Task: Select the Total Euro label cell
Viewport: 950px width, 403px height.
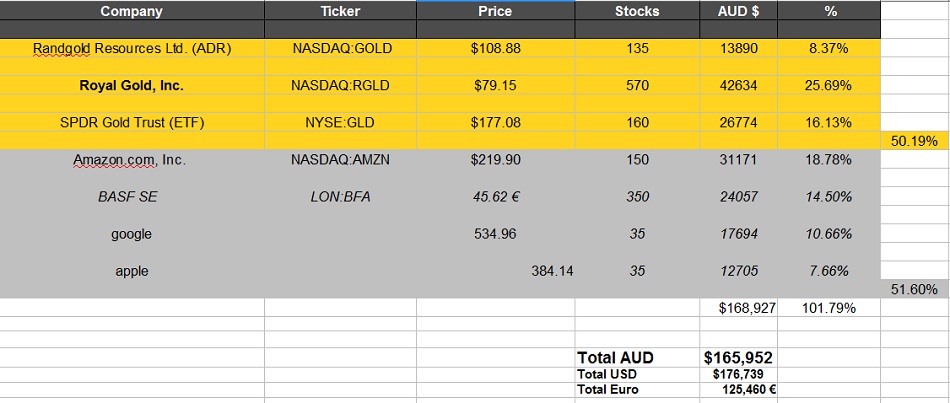Action: (x=609, y=389)
